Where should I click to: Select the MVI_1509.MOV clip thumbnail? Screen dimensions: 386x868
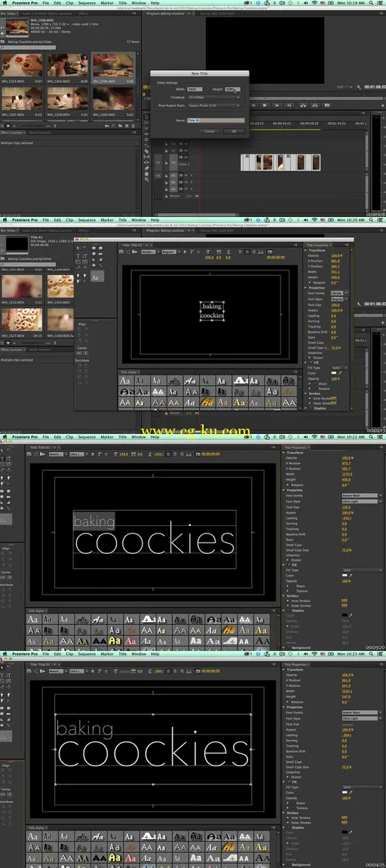pyautogui.click(x=112, y=99)
